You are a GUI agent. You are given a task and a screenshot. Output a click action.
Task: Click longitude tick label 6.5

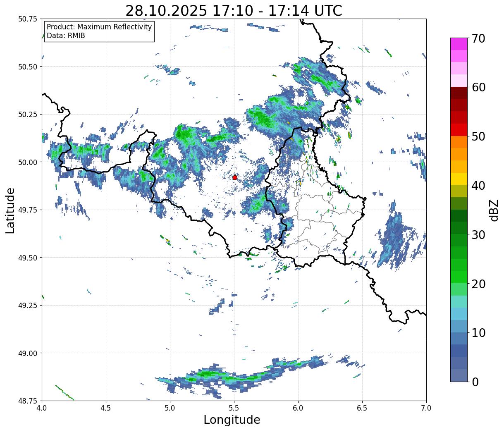(x=362, y=408)
